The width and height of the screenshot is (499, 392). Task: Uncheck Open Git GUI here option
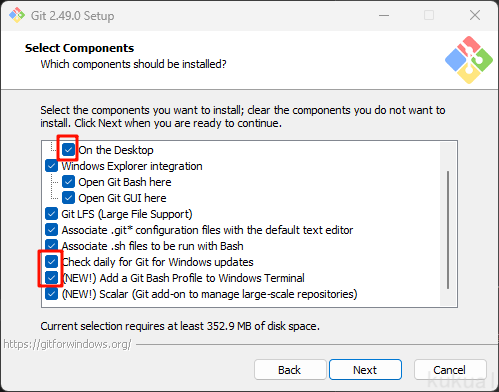(68, 198)
